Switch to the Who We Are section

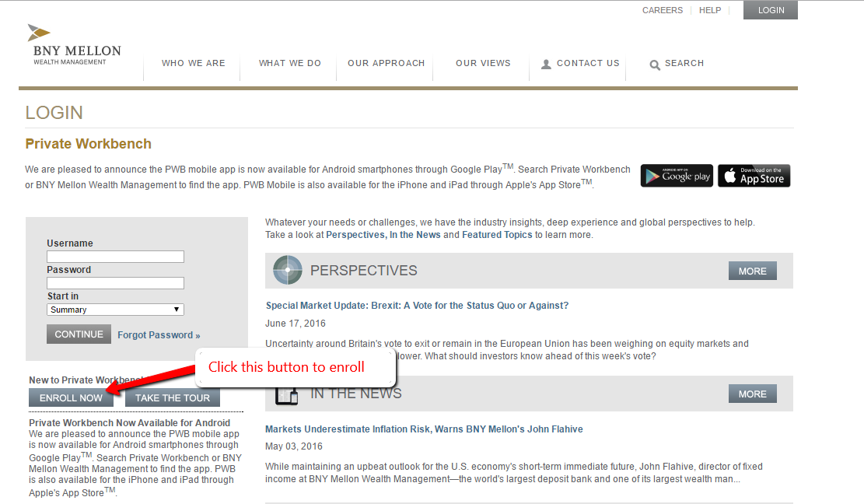tap(192, 63)
